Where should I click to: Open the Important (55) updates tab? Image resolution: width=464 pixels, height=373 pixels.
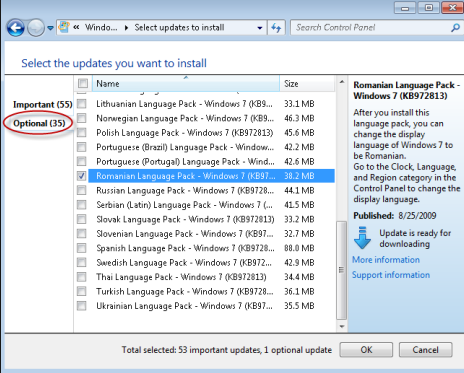(x=43, y=105)
